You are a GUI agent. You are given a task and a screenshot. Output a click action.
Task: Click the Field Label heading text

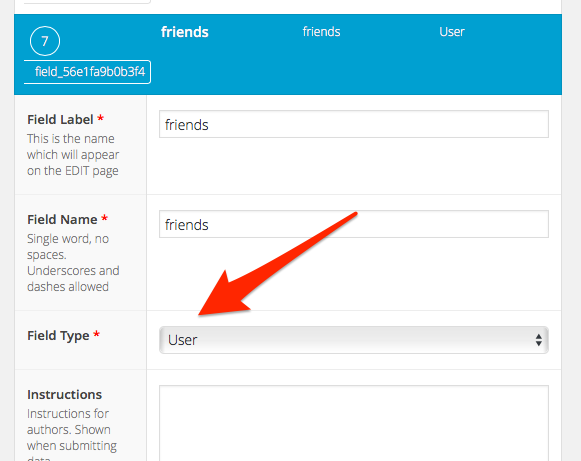pos(60,120)
